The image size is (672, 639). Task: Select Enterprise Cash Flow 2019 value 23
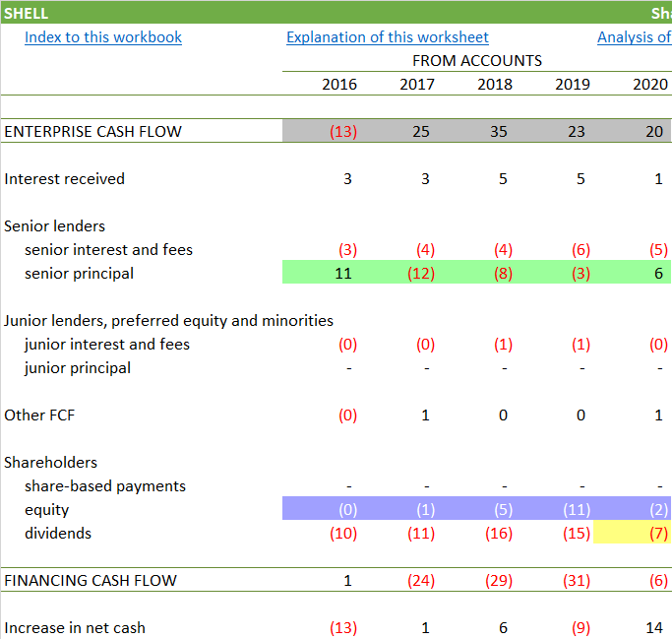pos(577,131)
